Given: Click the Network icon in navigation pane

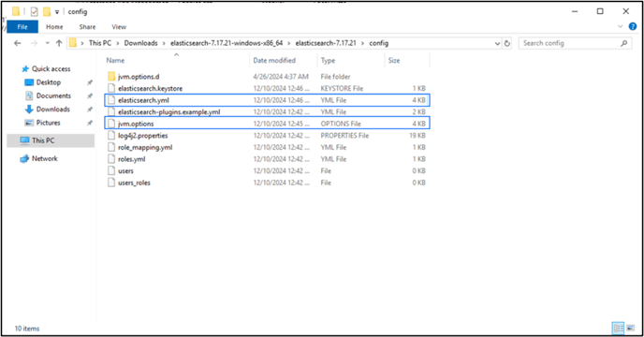Looking at the screenshot, I should click(x=24, y=158).
